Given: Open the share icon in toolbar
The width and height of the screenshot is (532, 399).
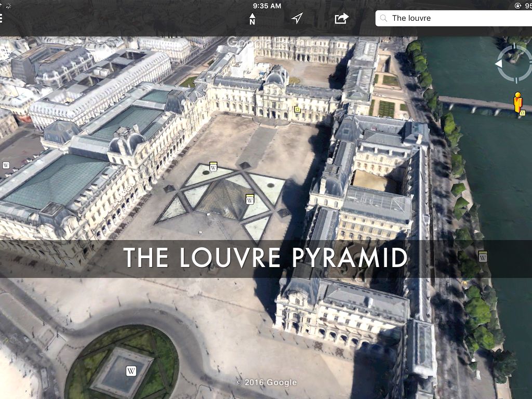Looking at the screenshot, I should point(341,19).
